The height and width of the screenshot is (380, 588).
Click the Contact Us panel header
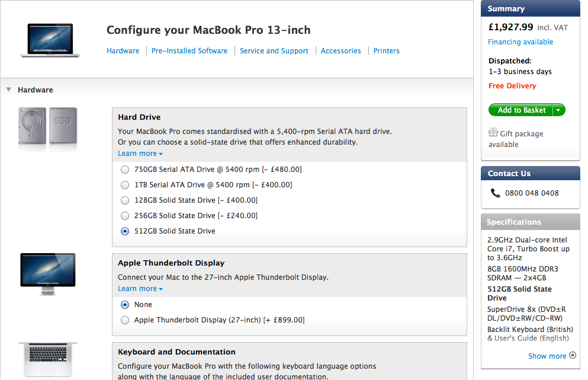(x=530, y=174)
